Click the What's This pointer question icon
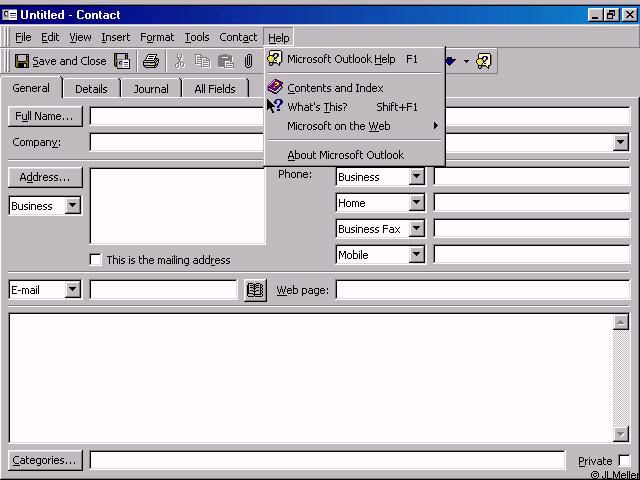The image size is (640, 480). (x=274, y=106)
